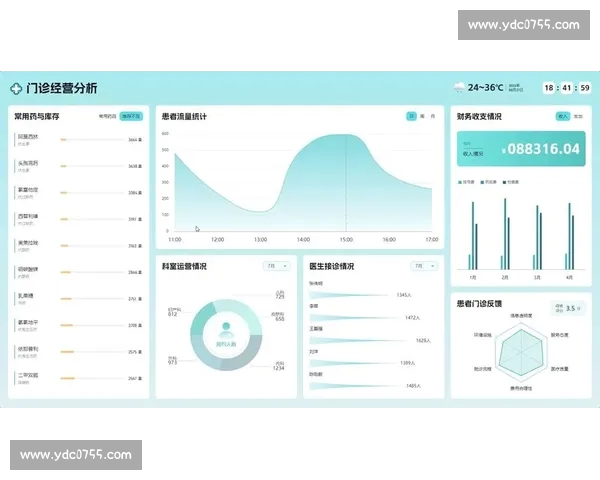600x480 pixels.
Task: Click the medical cross logo icon
Action: pos(16,89)
